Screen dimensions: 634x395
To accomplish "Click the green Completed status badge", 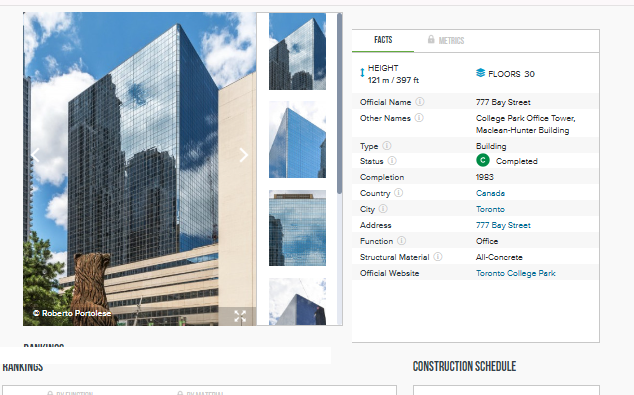I will [x=483, y=160].
